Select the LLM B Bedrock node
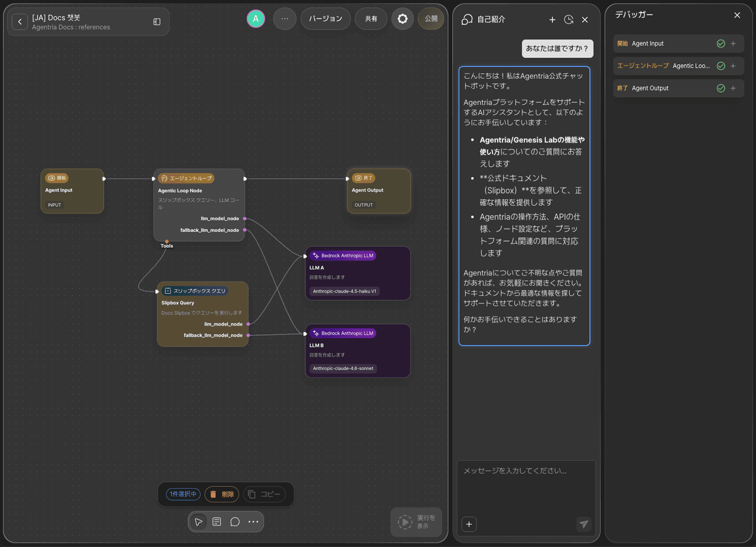 [x=358, y=351]
